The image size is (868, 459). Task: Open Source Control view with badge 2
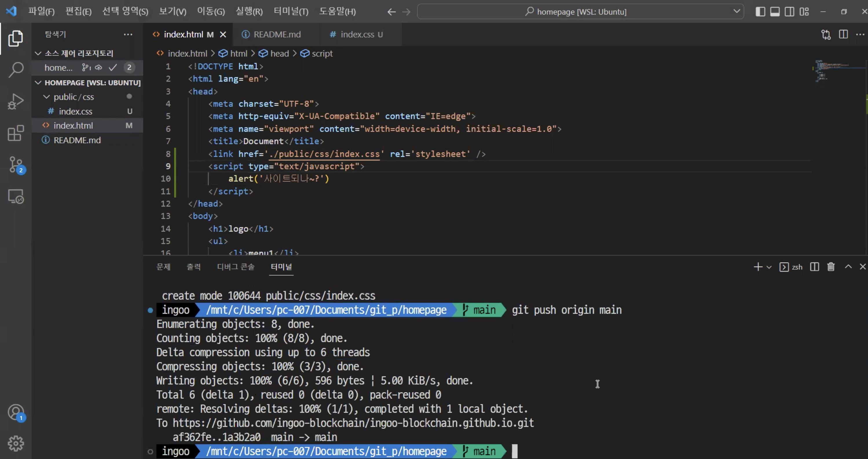[x=16, y=165]
